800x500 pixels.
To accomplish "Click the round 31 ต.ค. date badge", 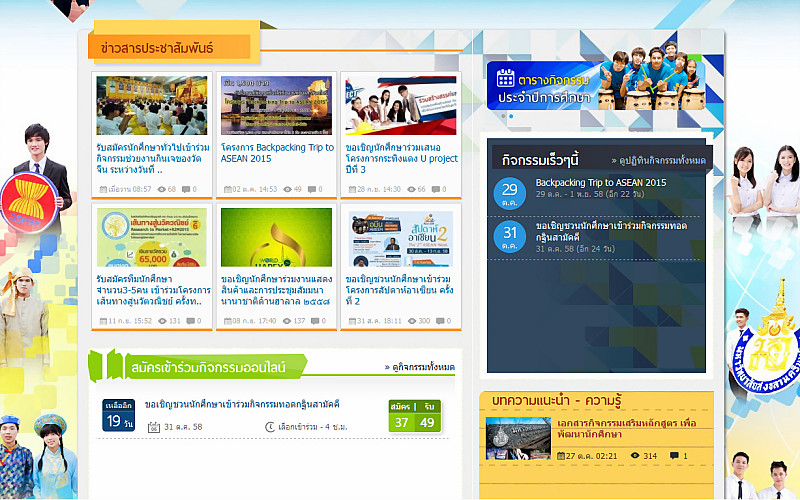I will tap(510, 235).
